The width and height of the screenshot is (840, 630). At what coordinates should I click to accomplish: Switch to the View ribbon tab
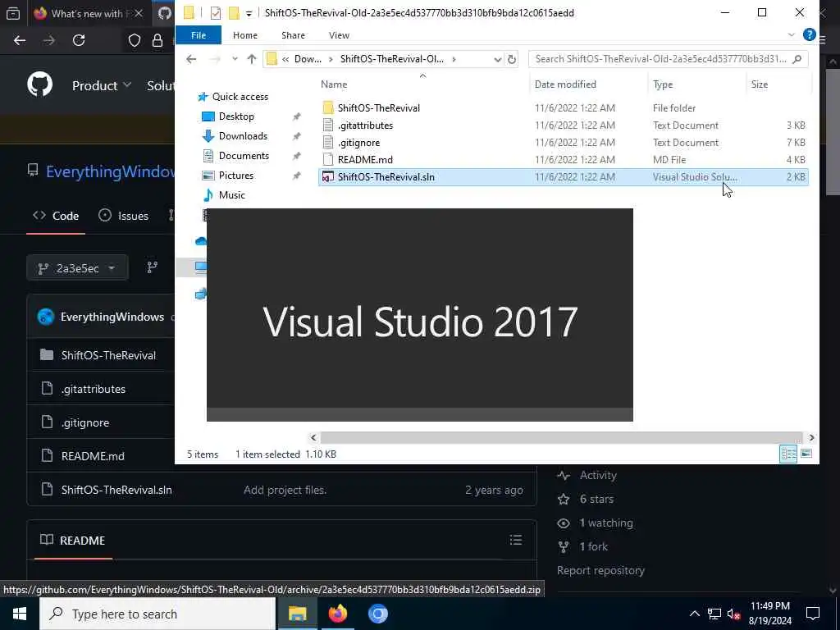[x=339, y=35]
